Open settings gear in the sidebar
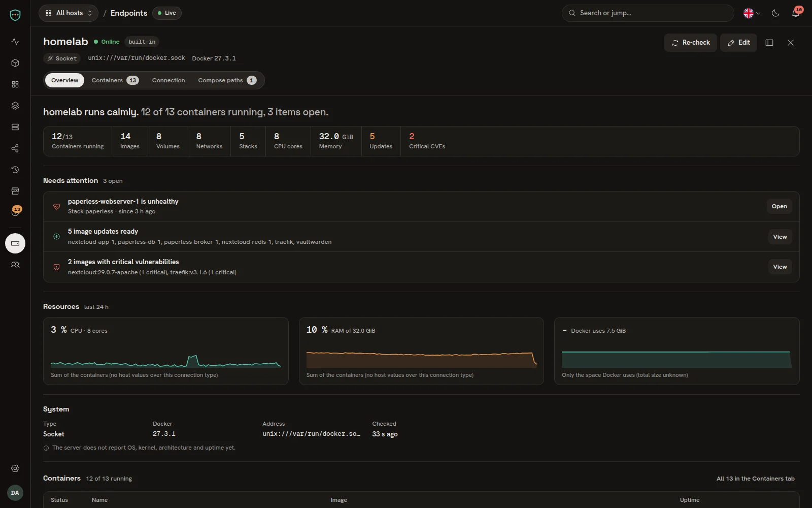Image resolution: width=812 pixels, height=508 pixels. pyautogui.click(x=15, y=468)
